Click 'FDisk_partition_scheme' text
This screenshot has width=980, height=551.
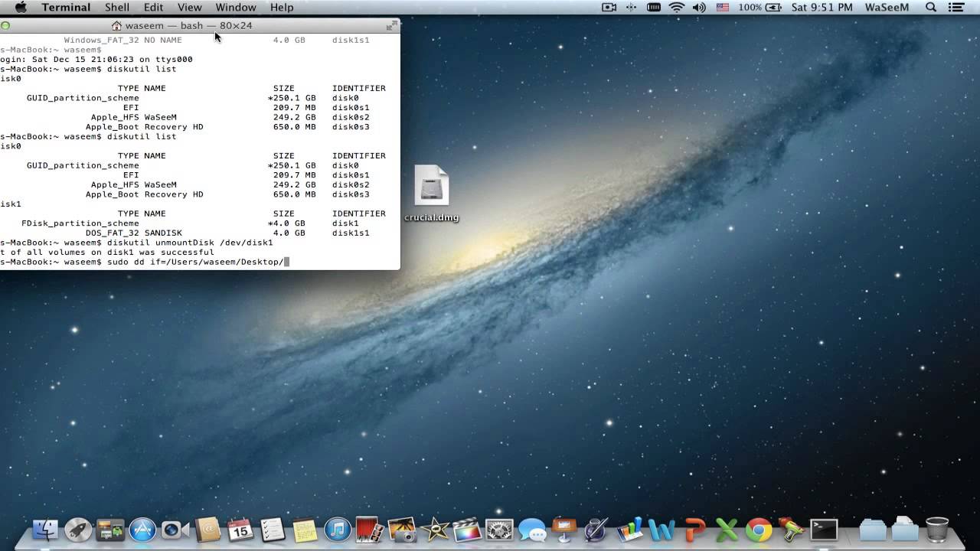tap(80, 223)
